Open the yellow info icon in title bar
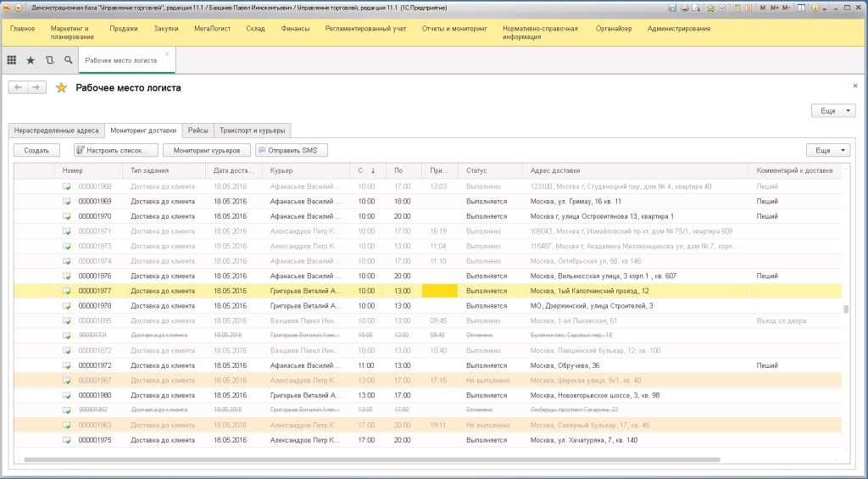 tap(815, 8)
